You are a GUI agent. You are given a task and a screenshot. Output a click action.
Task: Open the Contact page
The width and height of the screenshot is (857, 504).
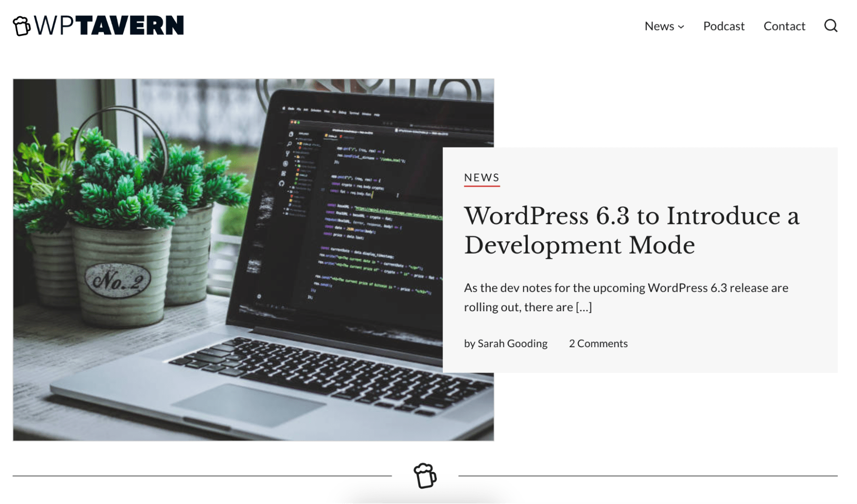[x=784, y=26]
